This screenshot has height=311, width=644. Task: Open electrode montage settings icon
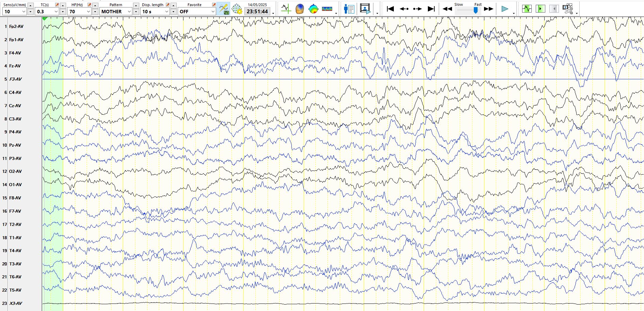coord(237,9)
